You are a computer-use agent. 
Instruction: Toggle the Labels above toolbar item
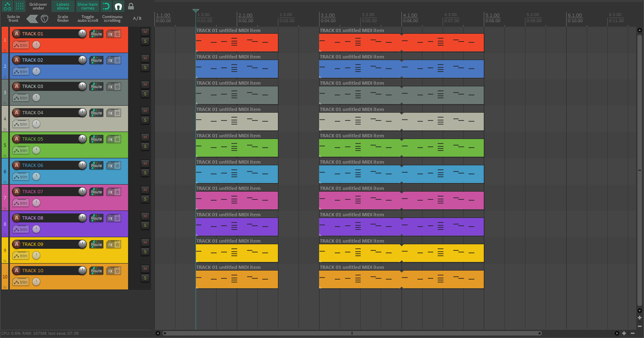tap(63, 6)
